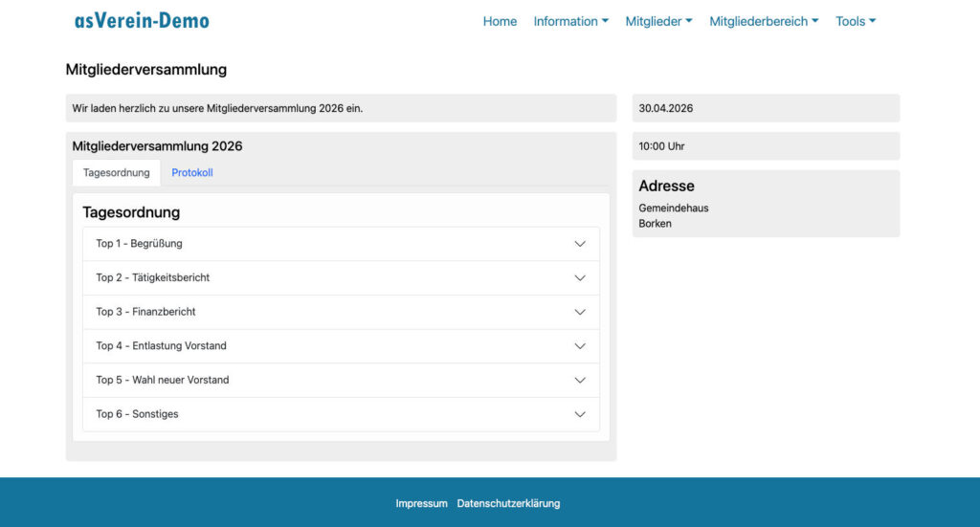The image size is (980, 527).
Task: Click chevron icon on Top 1 Begrüßung row
Action: tap(580, 244)
